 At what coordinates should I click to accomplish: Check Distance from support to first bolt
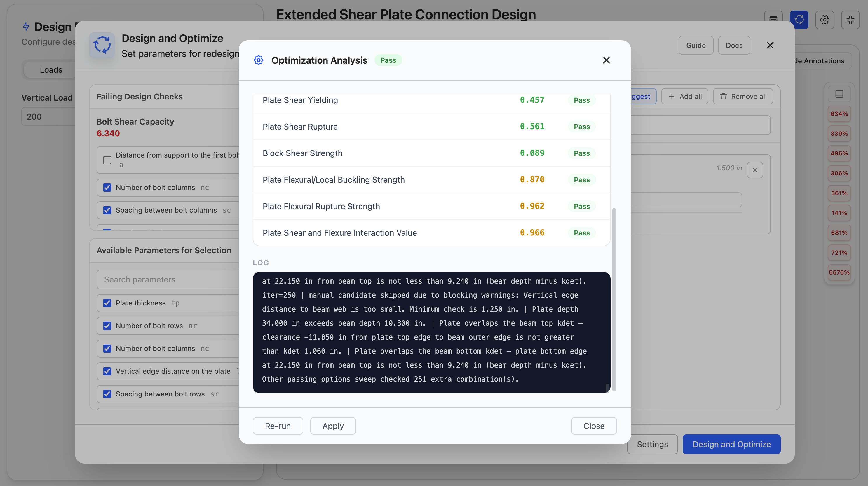tap(107, 160)
